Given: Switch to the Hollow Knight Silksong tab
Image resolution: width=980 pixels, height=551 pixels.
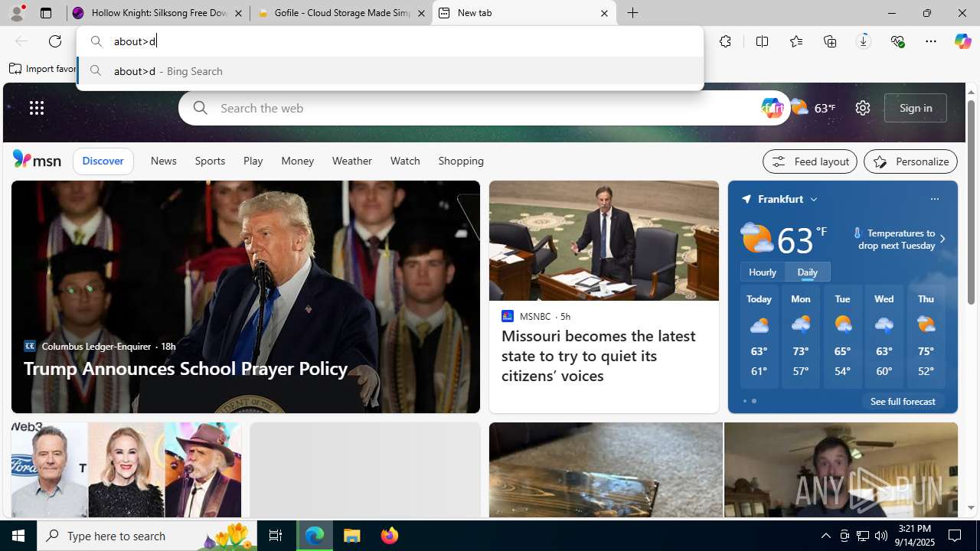Looking at the screenshot, I should [x=157, y=13].
